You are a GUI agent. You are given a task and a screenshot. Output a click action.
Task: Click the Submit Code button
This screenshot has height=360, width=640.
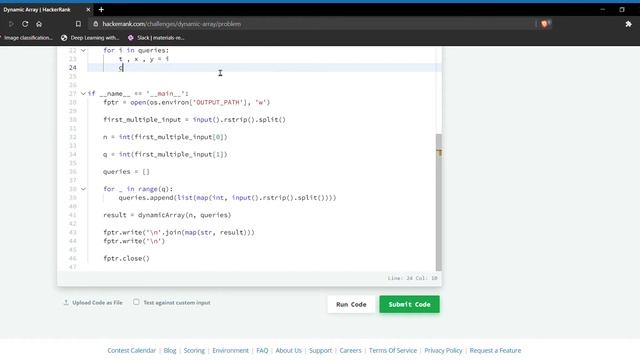pyautogui.click(x=409, y=304)
